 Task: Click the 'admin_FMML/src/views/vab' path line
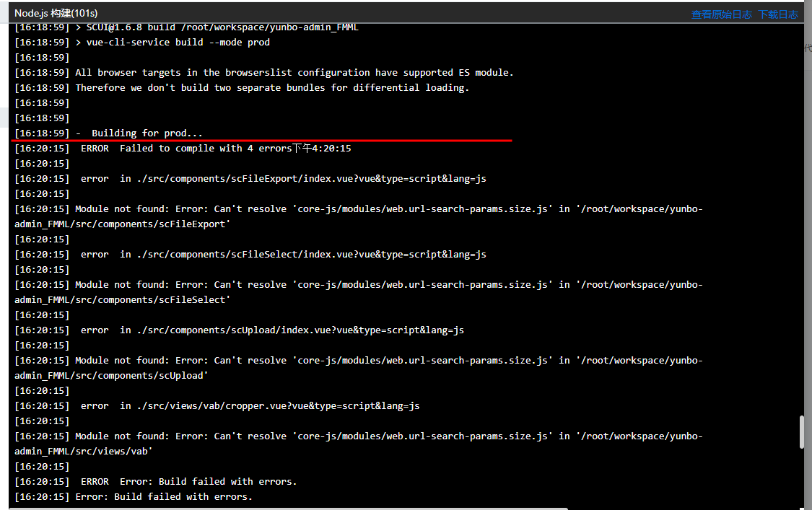click(x=84, y=452)
